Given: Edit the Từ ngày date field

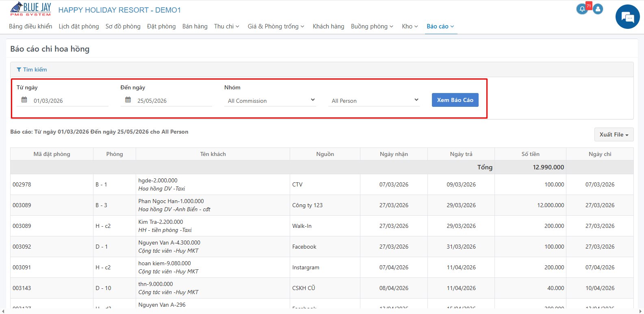Looking at the screenshot, I should [63, 100].
